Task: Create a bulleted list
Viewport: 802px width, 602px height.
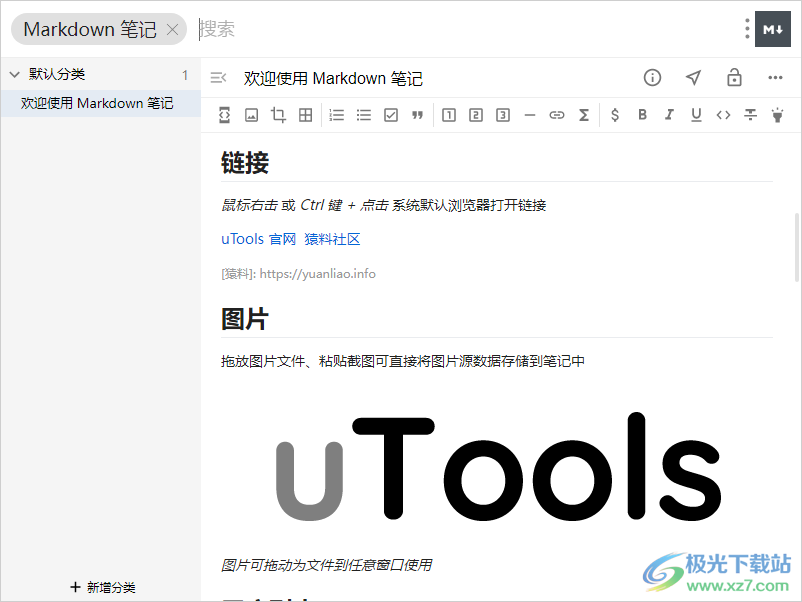Action: pos(364,115)
